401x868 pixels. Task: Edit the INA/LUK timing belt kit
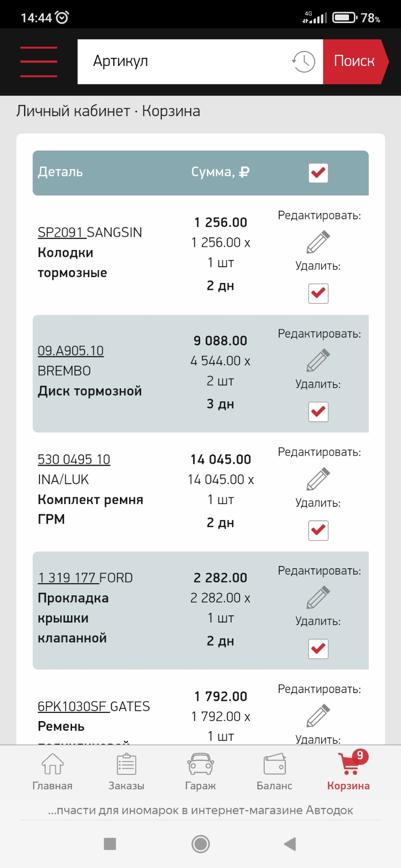(318, 479)
